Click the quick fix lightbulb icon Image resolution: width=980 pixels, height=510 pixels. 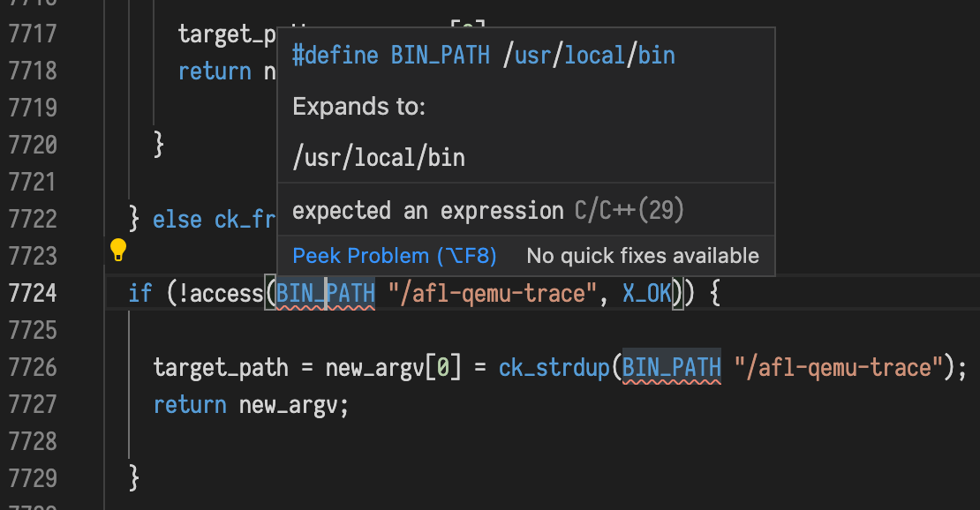coord(119,251)
